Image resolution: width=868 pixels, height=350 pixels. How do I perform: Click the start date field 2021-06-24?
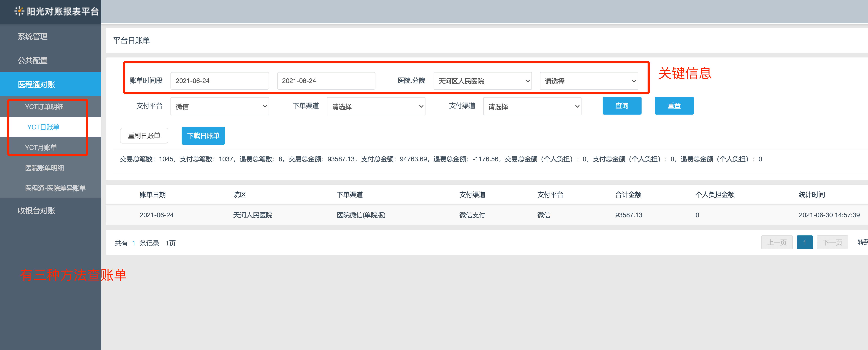pyautogui.click(x=219, y=81)
